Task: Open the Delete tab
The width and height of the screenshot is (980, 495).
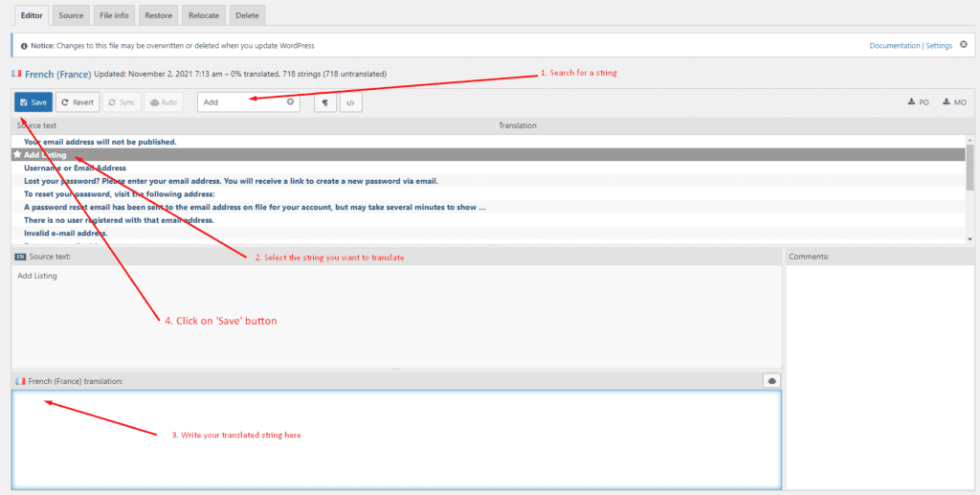Action: pyautogui.click(x=246, y=15)
